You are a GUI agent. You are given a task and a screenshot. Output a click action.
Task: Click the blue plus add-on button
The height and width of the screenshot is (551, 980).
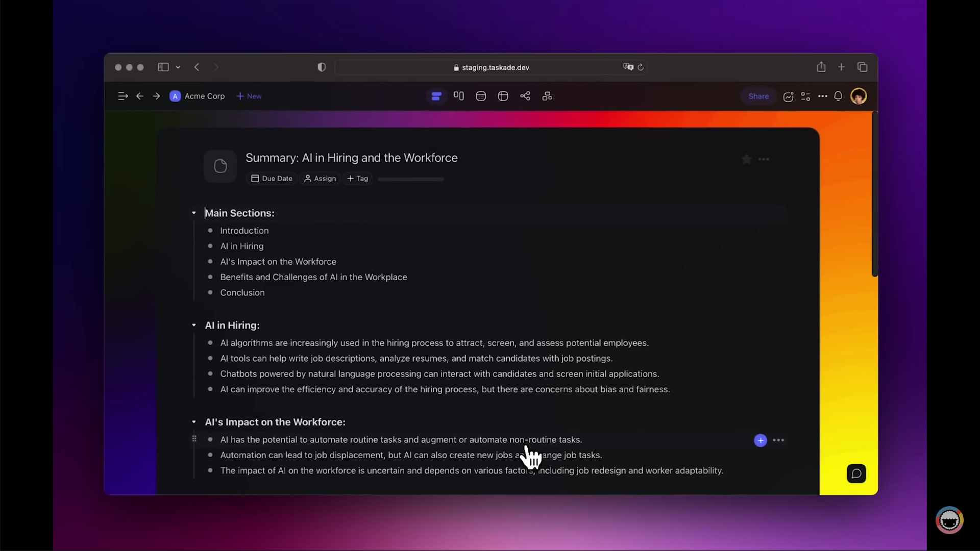(760, 440)
